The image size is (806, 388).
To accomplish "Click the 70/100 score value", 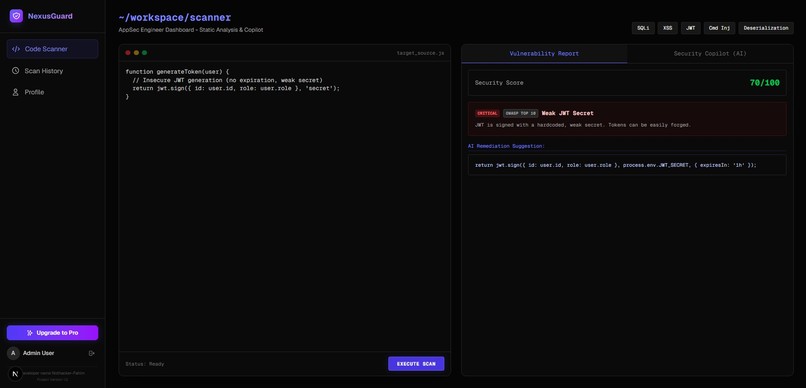I will click(x=764, y=83).
